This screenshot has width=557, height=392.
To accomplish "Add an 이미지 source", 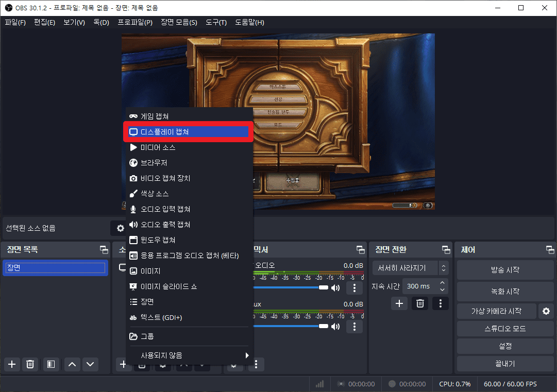I will 189,271.
